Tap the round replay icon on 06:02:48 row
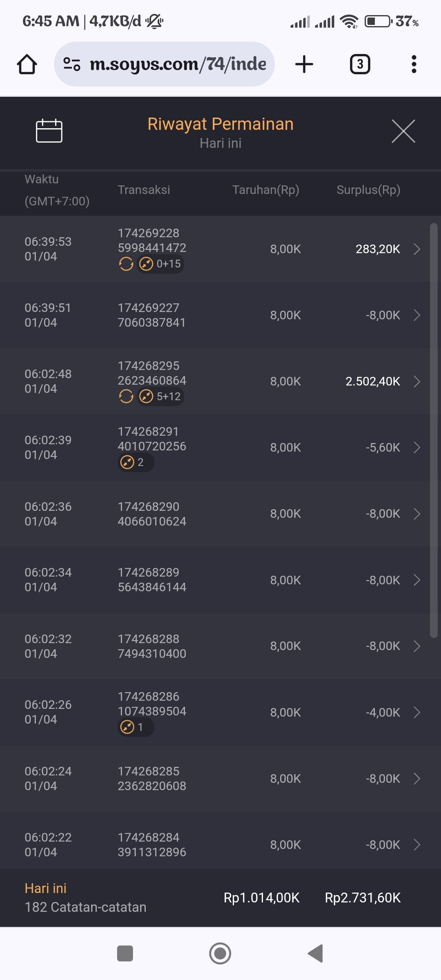Screen dimensions: 441x980 pos(126,396)
